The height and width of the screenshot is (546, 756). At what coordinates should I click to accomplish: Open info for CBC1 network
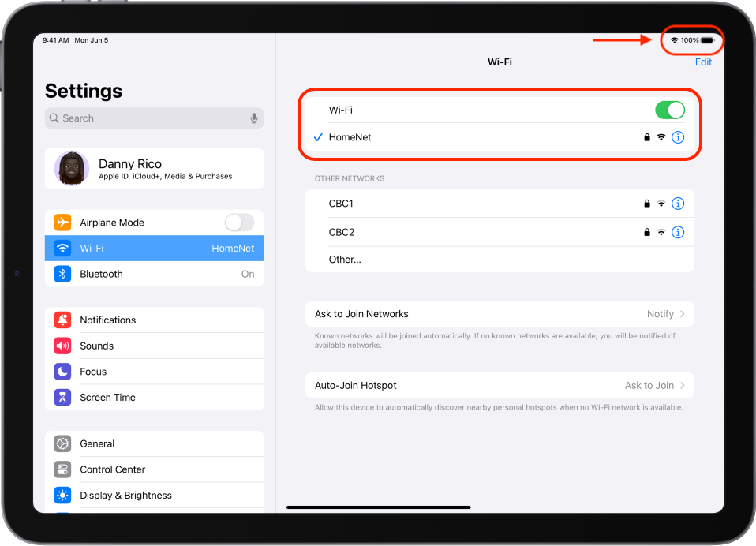click(677, 204)
